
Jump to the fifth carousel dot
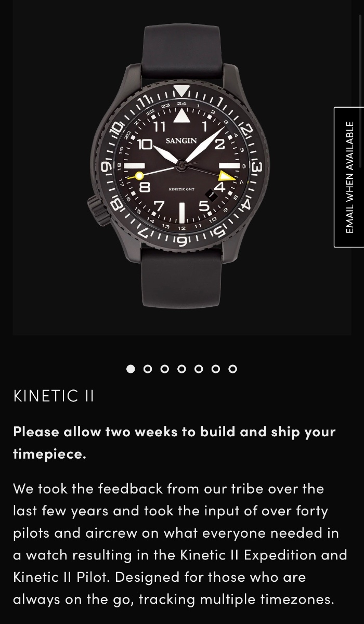tap(199, 369)
